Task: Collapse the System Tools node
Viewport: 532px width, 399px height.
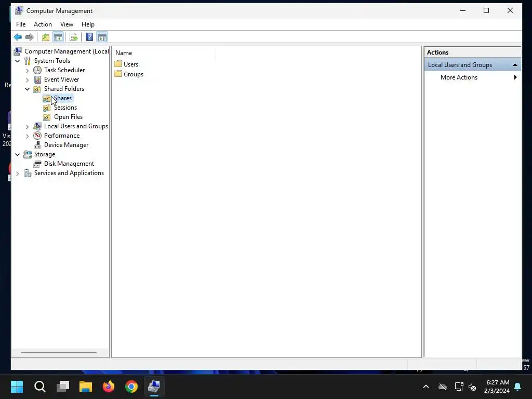Action: click(x=17, y=61)
